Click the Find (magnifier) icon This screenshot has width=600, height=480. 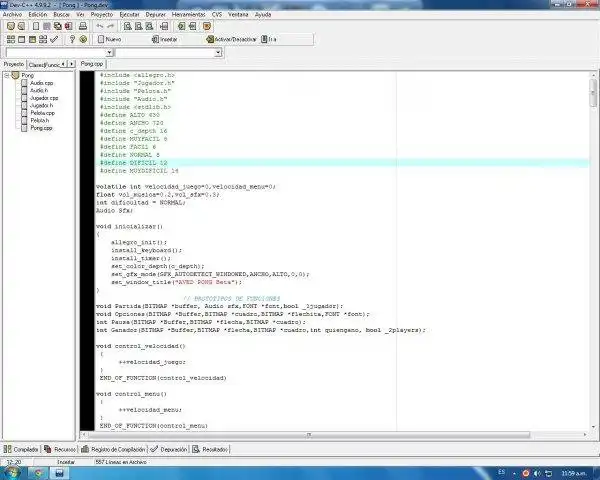pos(128,26)
